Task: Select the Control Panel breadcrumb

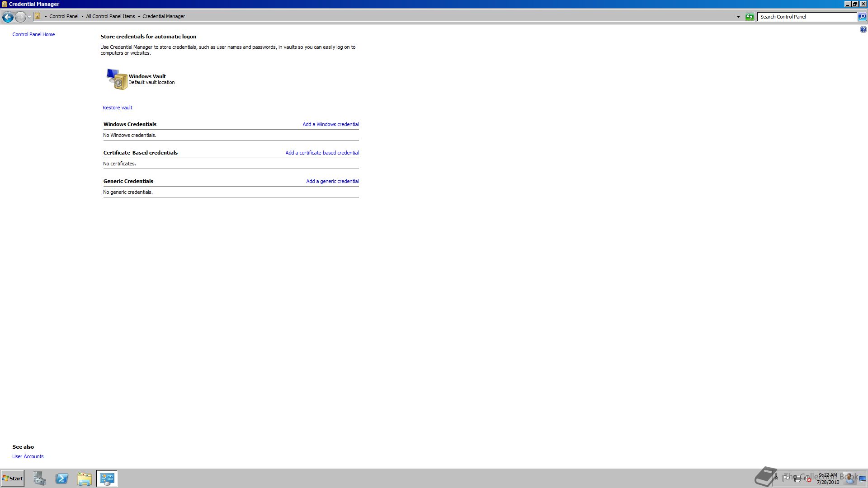Action: [64, 16]
